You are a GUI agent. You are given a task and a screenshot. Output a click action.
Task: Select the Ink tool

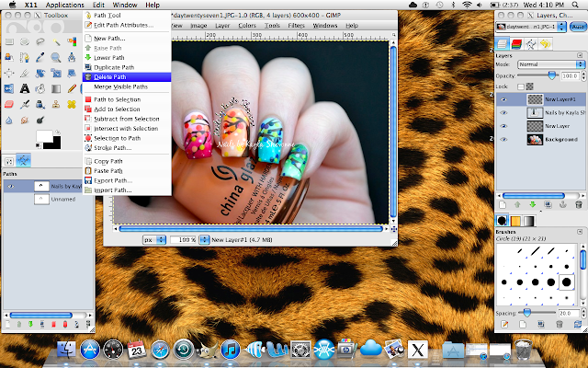pos(40,104)
